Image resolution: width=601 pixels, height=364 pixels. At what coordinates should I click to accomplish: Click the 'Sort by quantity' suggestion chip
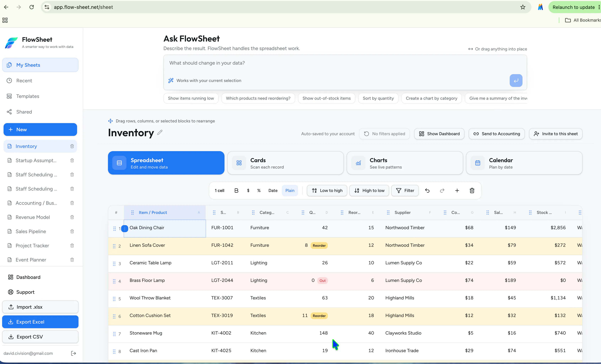point(378,98)
